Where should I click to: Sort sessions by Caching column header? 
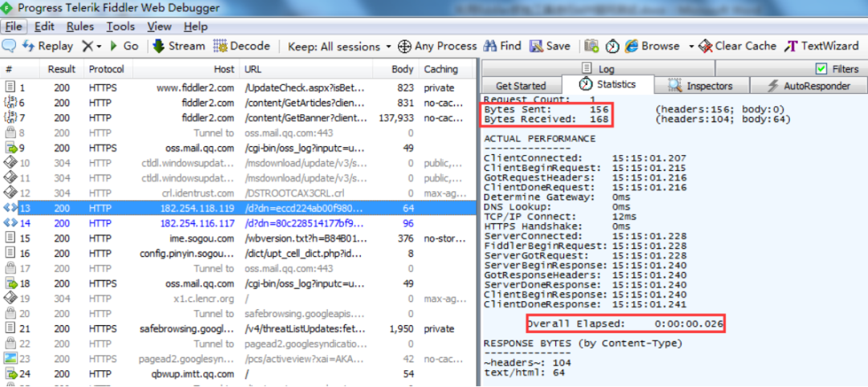click(x=446, y=69)
